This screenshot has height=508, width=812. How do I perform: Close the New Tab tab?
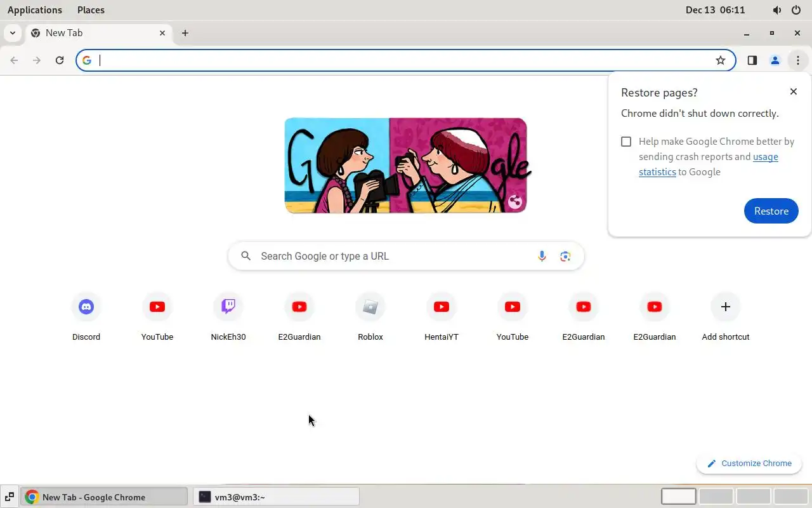coord(162,33)
